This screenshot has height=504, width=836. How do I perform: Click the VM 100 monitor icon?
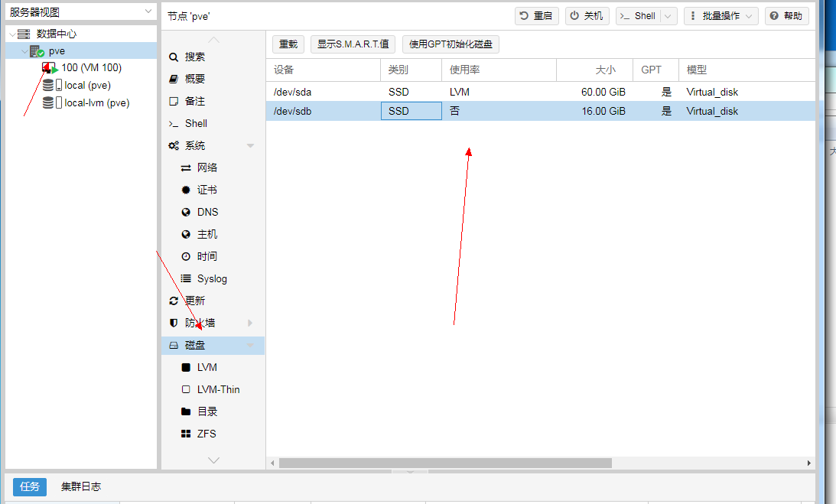tap(50, 68)
